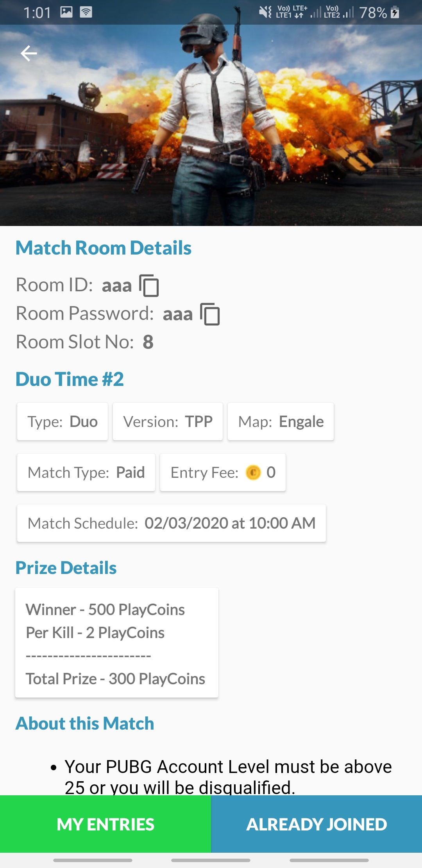Tap the Type: Duo chip
Image resolution: width=422 pixels, height=868 pixels.
click(63, 422)
